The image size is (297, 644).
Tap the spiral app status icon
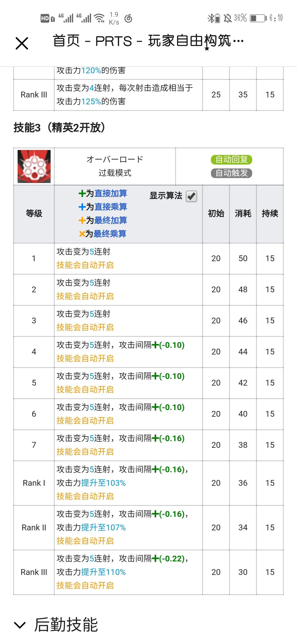[x=128, y=18]
